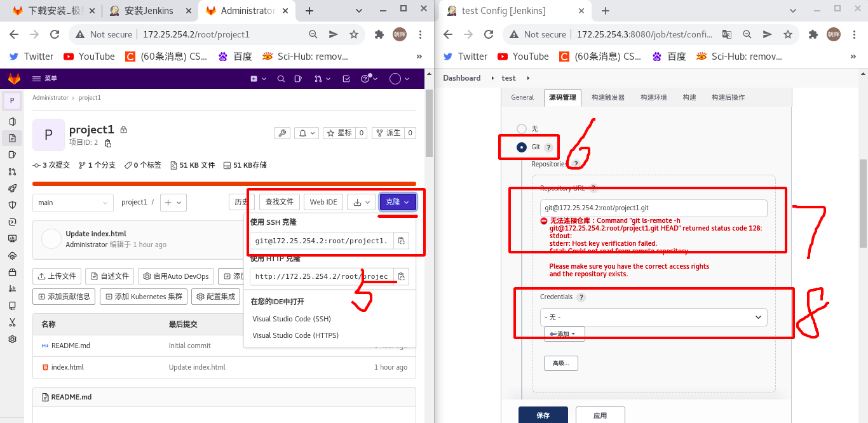Open the Credentials dropdown in Jenkins

click(x=653, y=317)
